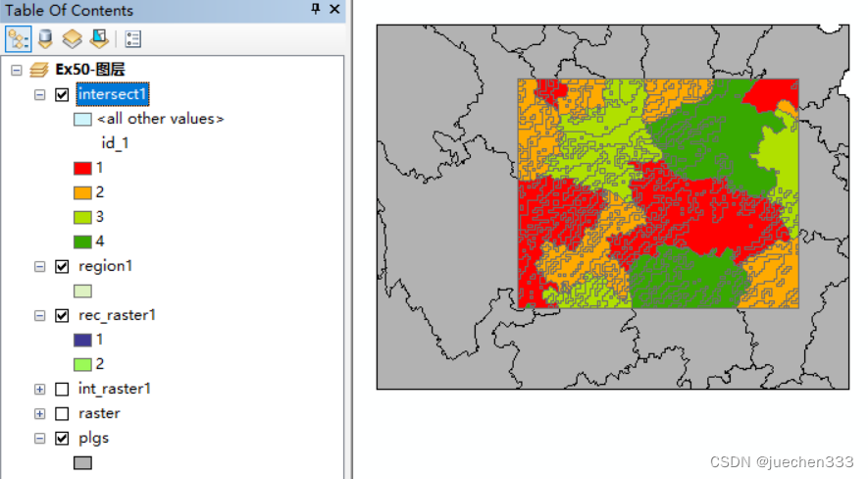This screenshot has height=479, width=868.
Task: Select the region1 layer name
Action: coord(105,266)
